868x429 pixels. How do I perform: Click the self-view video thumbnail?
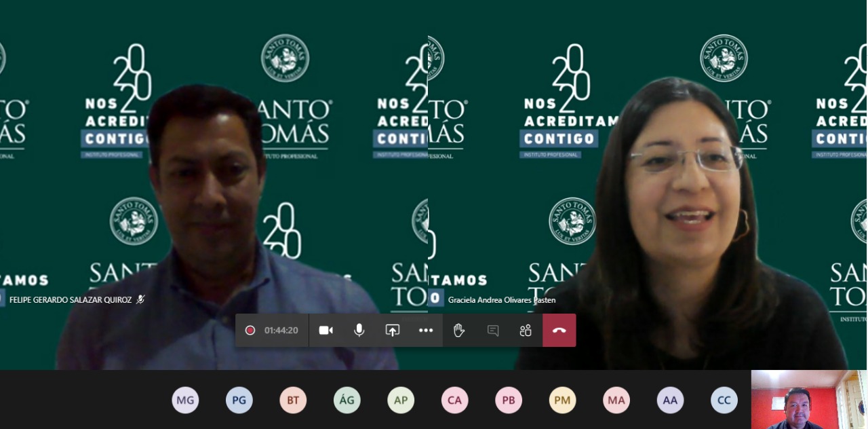click(809, 399)
